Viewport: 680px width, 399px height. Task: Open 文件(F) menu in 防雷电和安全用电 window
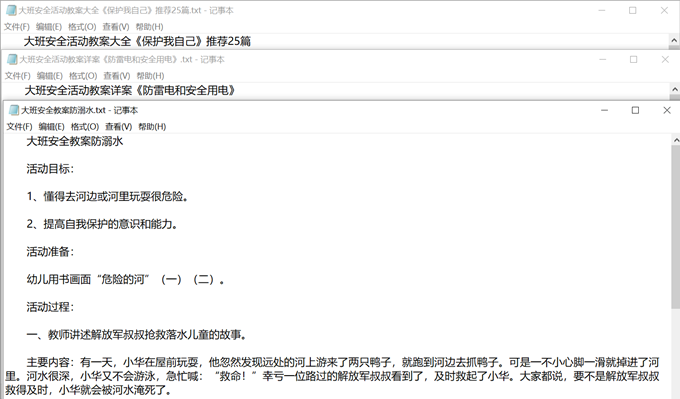coord(18,76)
